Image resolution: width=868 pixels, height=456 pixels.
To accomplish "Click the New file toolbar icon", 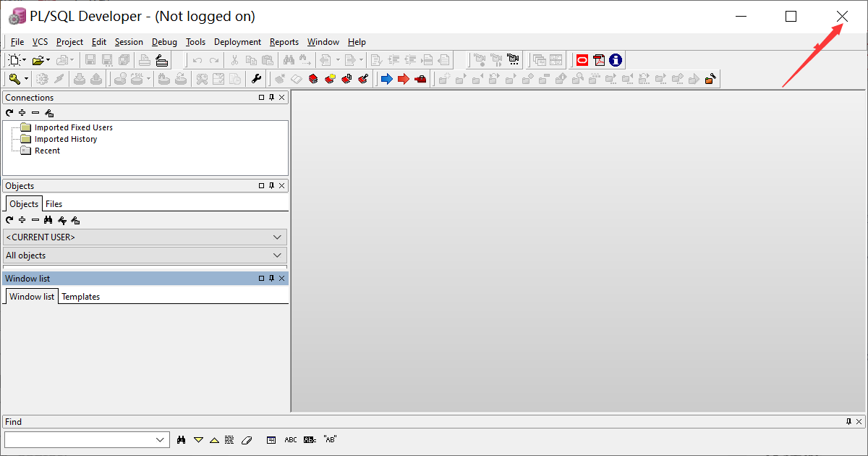I will (x=15, y=60).
